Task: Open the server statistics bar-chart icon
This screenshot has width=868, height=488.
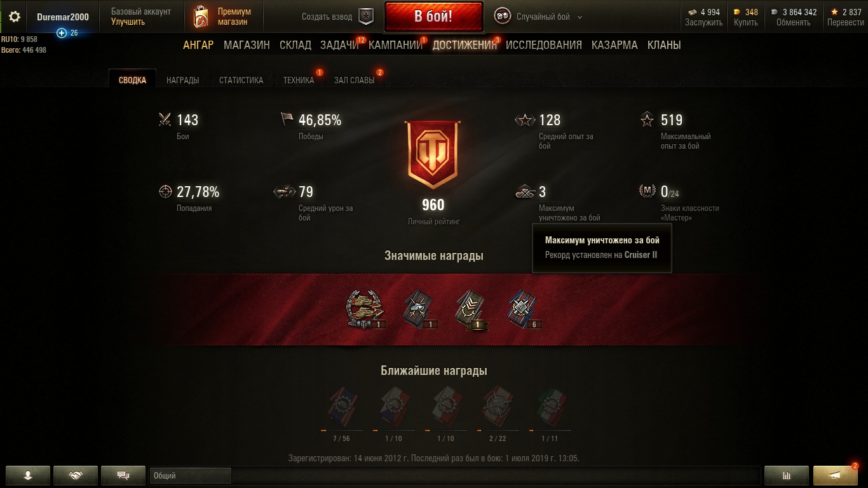Action: (787, 475)
